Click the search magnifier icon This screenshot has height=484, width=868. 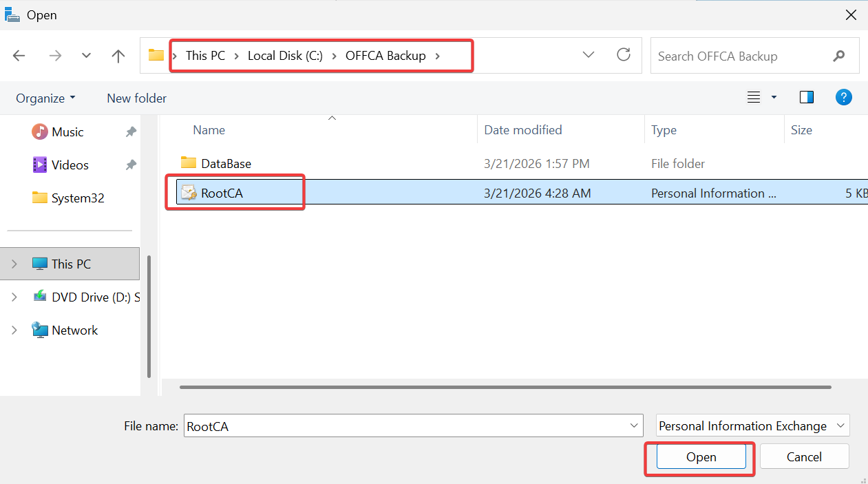pyautogui.click(x=838, y=56)
